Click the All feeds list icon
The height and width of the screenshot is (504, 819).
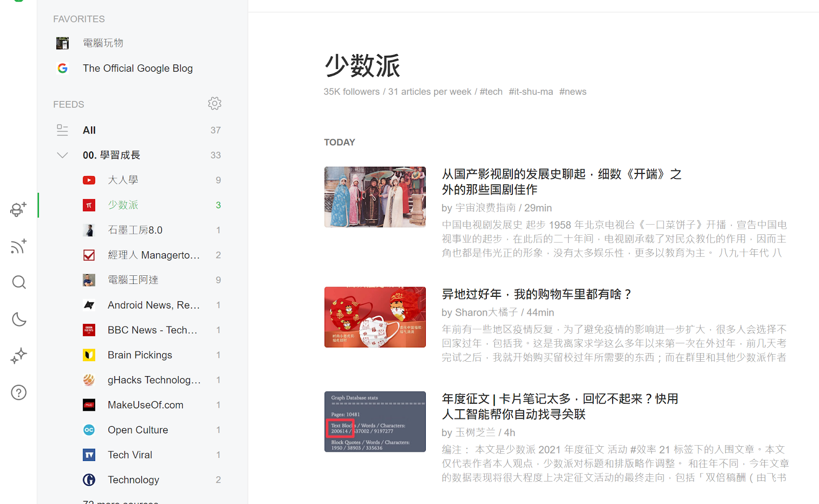[x=62, y=130]
